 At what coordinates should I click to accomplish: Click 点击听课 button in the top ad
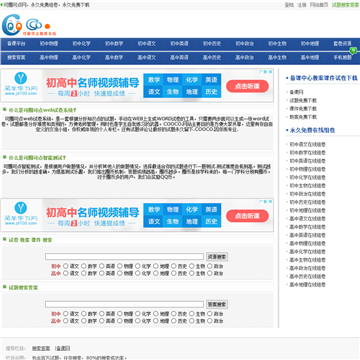(x=247, y=86)
